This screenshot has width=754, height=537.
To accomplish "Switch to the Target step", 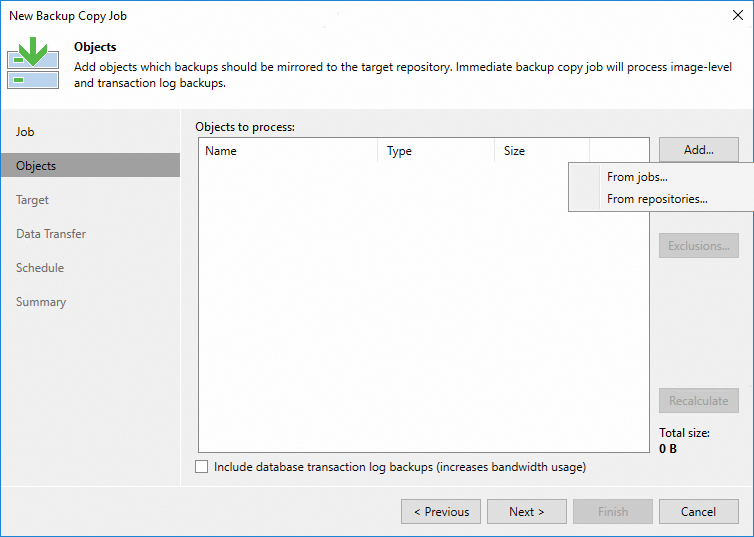I will click(32, 200).
